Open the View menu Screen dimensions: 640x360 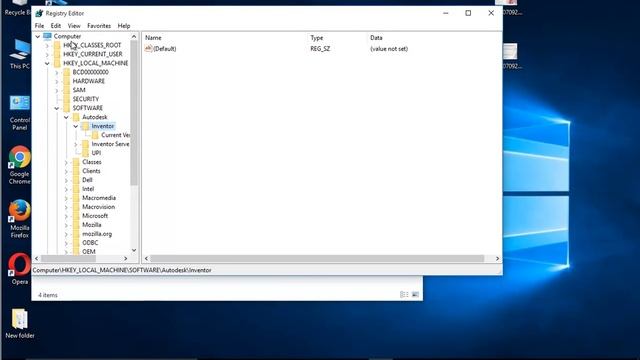[x=74, y=26]
